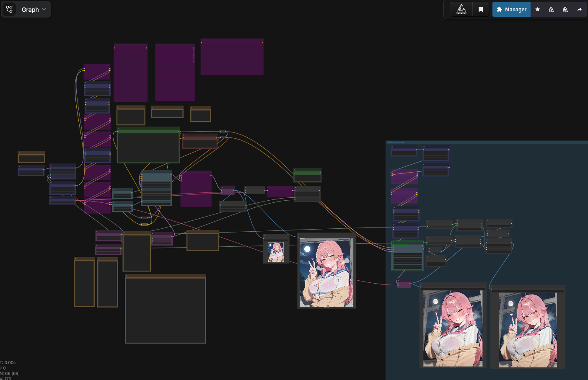
Task: Select the wide purple node at top
Action: pos(232,57)
